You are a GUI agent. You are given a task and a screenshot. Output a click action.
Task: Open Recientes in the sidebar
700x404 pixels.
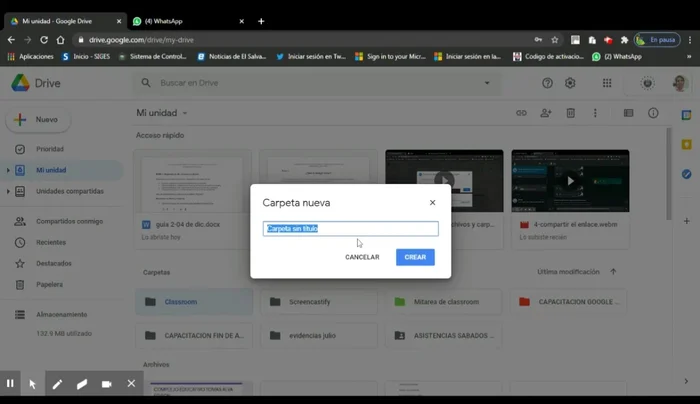51,242
